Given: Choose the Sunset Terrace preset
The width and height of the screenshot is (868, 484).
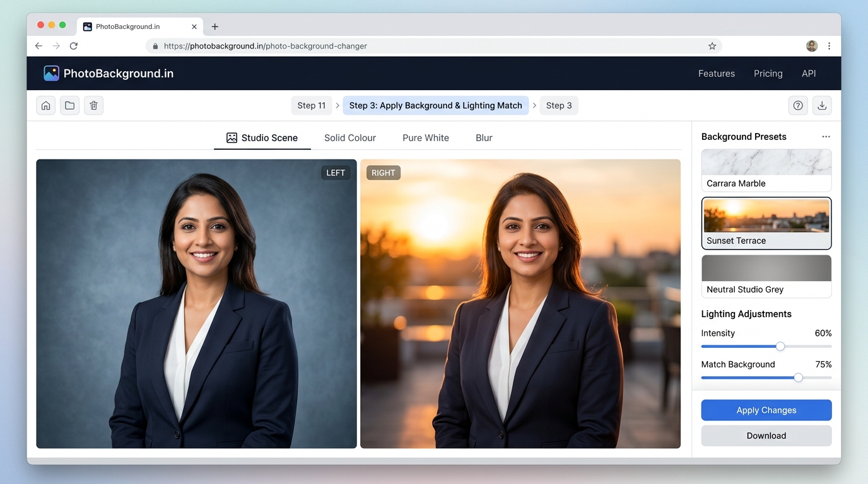Looking at the screenshot, I should coord(766,224).
